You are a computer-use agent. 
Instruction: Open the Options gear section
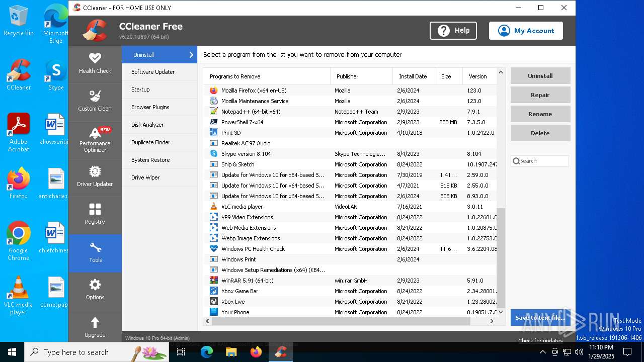95,290
